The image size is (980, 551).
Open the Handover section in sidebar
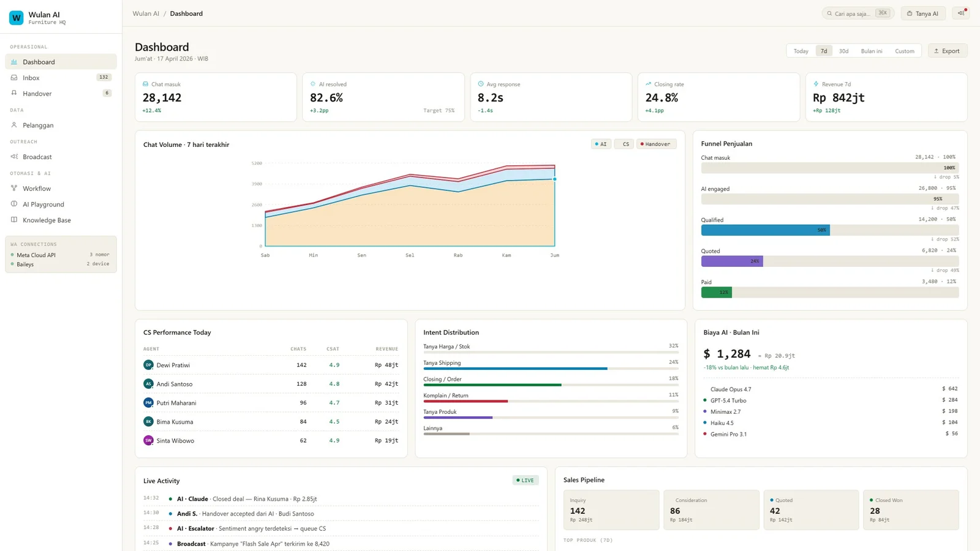37,93
